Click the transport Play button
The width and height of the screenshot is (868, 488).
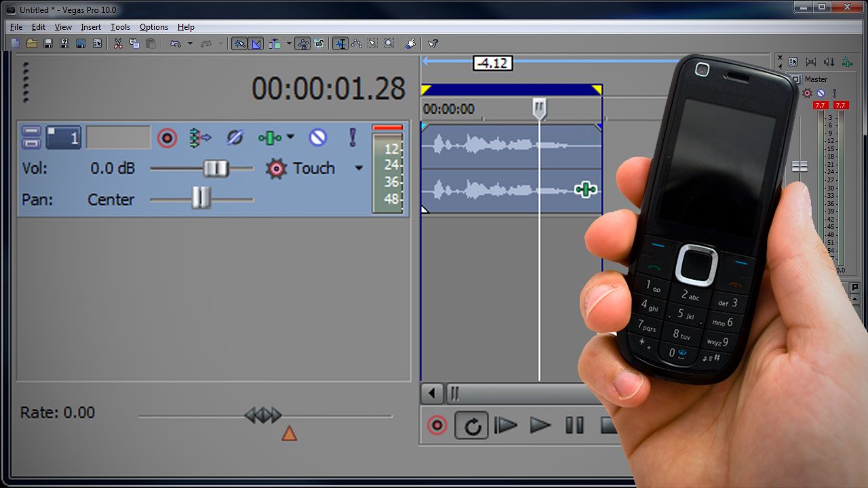tap(540, 426)
